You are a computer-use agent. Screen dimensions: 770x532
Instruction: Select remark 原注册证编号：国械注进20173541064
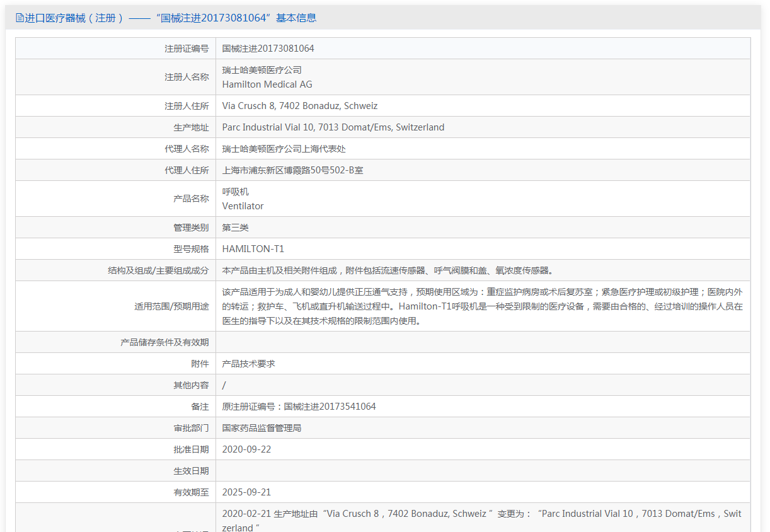(299, 407)
